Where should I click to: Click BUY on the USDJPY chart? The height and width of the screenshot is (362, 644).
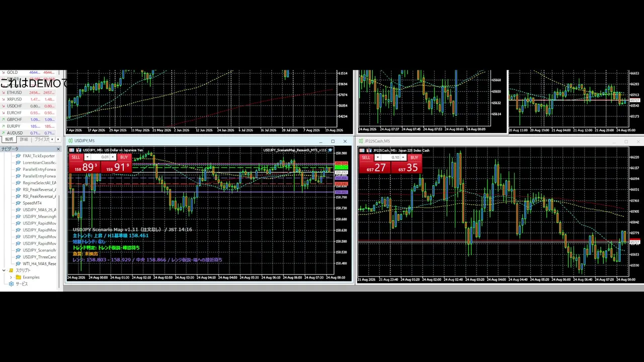[124, 157]
